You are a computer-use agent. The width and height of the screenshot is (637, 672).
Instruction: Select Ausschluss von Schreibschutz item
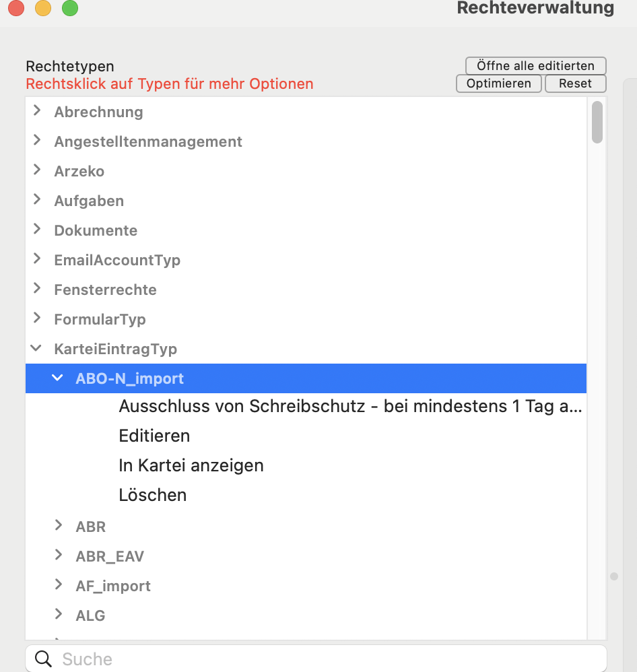pyautogui.click(x=350, y=406)
